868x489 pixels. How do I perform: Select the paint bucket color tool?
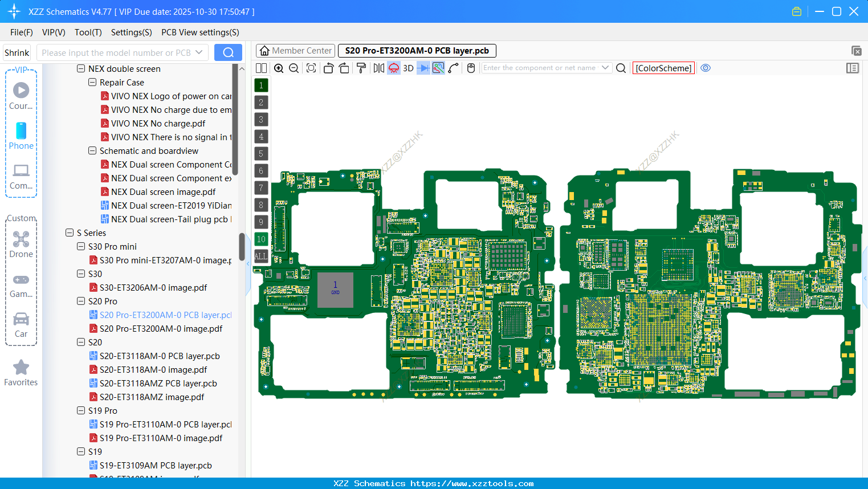click(x=361, y=68)
